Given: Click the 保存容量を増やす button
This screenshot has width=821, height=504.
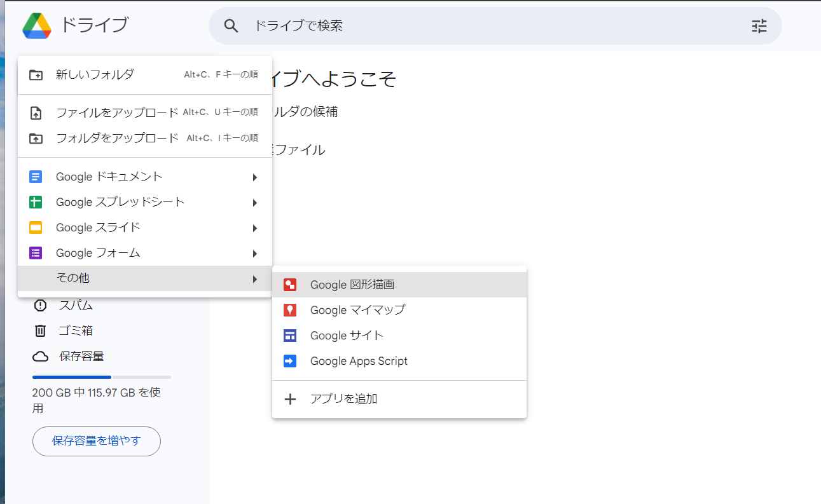Looking at the screenshot, I should pyautogui.click(x=97, y=441).
